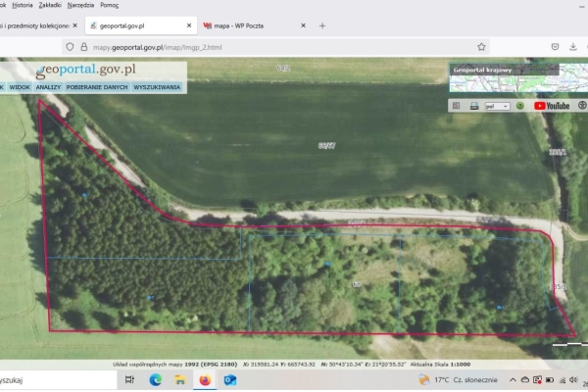The height and width of the screenshot is (392, 588).
Task: Open the Narzędzia browser menu
Action: point(87,5)
